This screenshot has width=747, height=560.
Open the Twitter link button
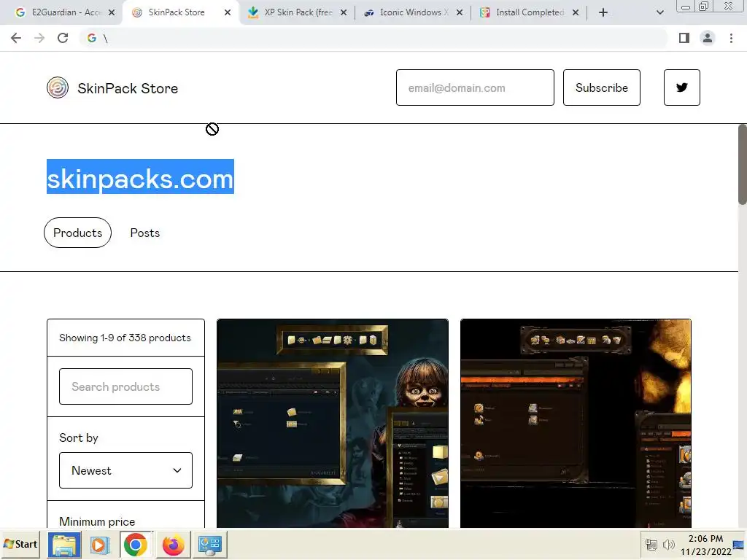pos(682,87)
